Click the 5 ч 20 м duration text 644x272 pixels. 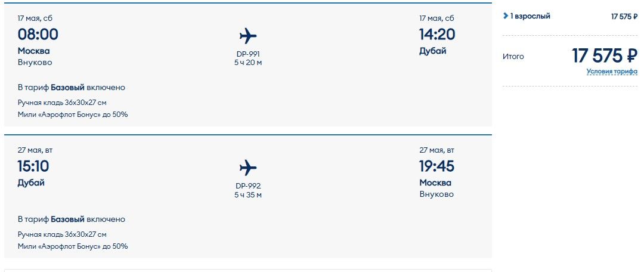248,63
